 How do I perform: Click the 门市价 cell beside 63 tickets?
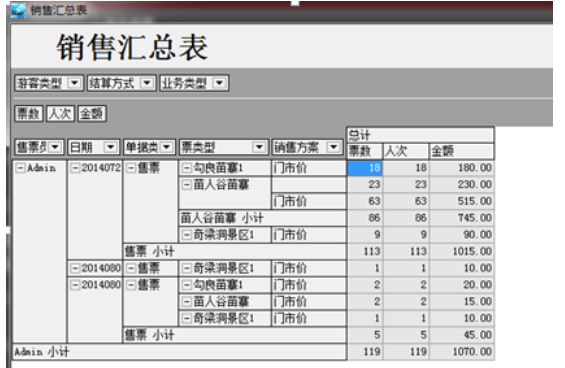pos(309,201)
